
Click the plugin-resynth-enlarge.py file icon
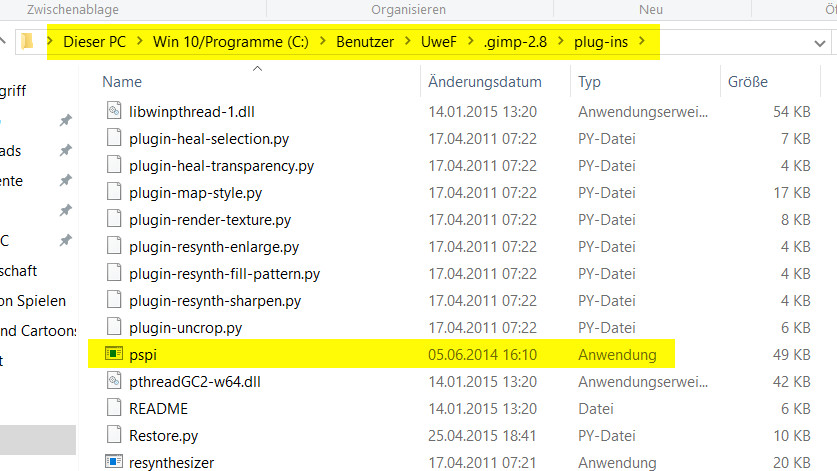click(x=114, y=246)
